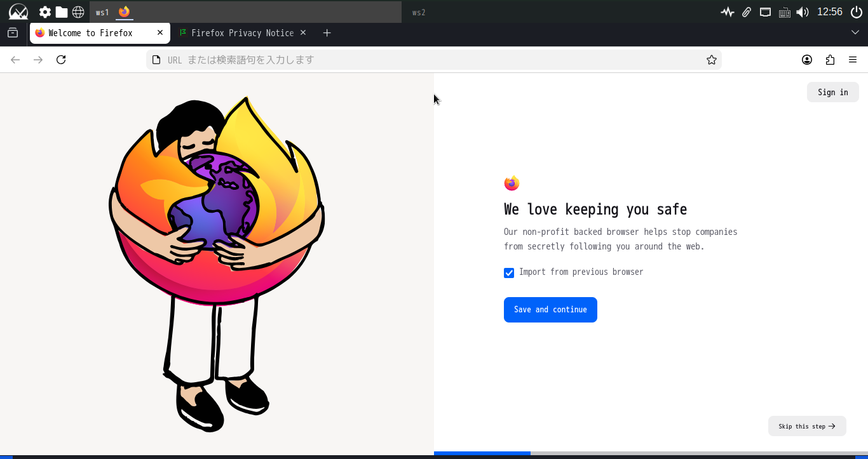This screenshot has height=459, width=868.
Task: Open the display tray icon
Action: [765, 12]
